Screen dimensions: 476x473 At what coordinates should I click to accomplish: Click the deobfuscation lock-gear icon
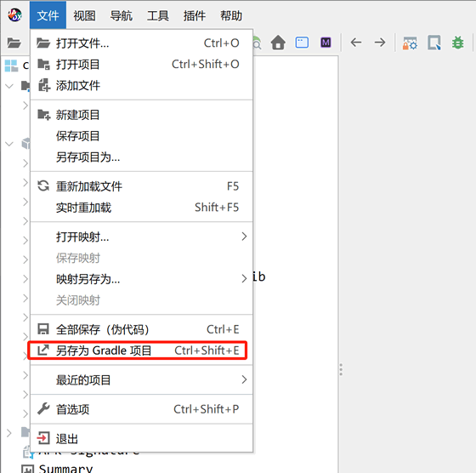click(410, 43)
